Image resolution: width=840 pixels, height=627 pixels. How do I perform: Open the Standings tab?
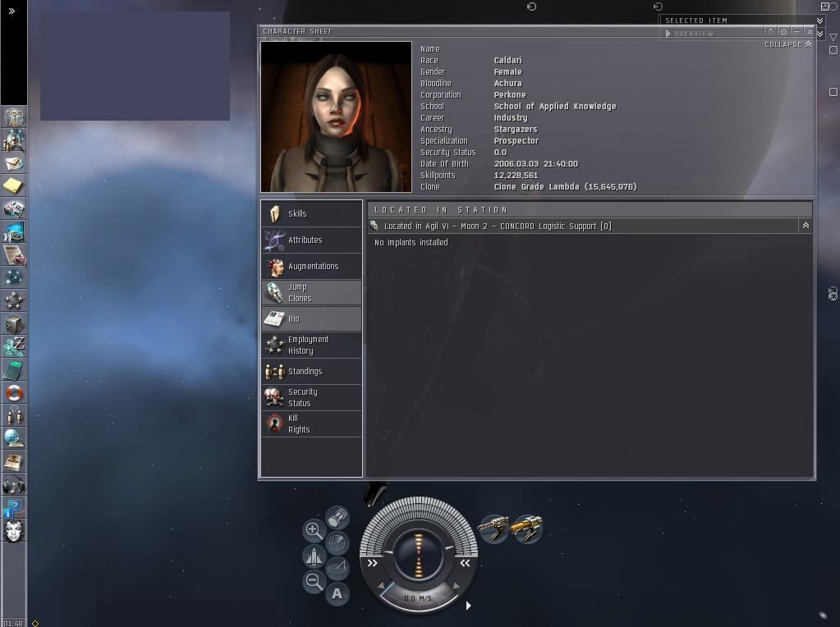tap(311, 371)
